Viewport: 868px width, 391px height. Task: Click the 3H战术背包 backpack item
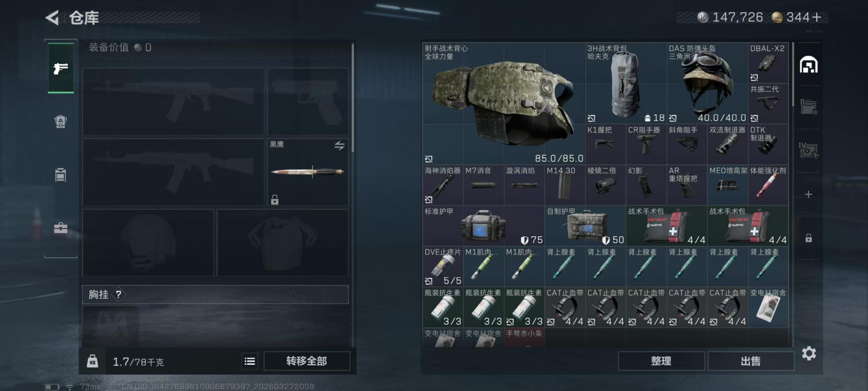626,83
